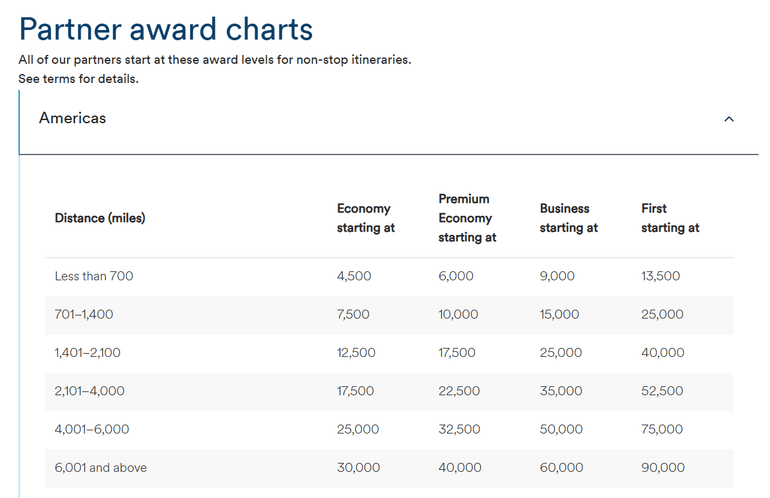The width and height of the screenshot is (770, 498).
Task: Collapse the Americas section chevron
Action: (729, 119)
